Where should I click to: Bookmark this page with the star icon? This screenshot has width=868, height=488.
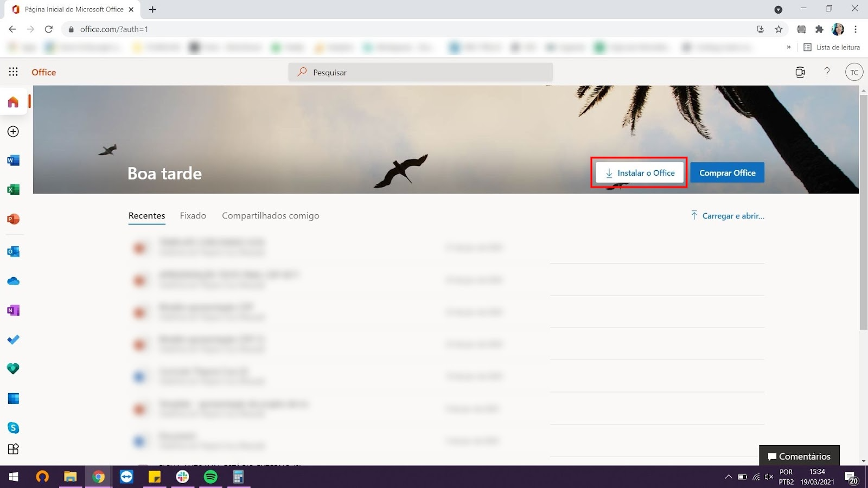point(779,29)
